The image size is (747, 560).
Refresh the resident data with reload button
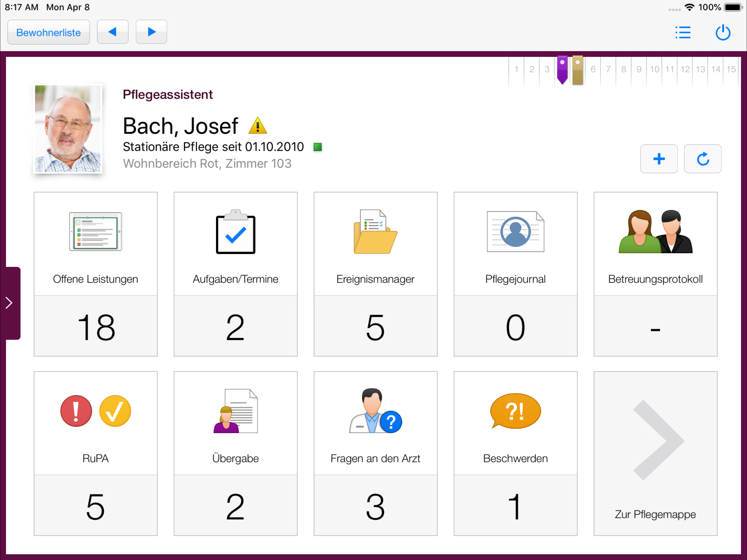pyautogui.click(x=703, y=159)
